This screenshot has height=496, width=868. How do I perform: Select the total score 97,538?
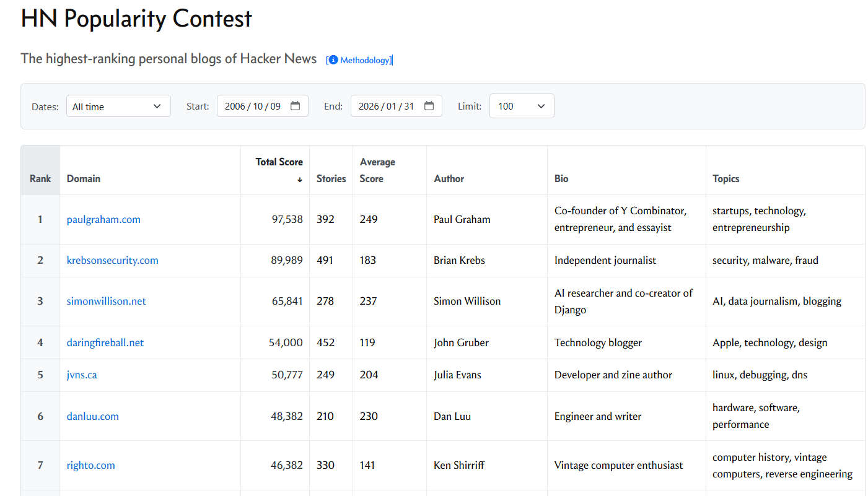click(x=287, y=219)
